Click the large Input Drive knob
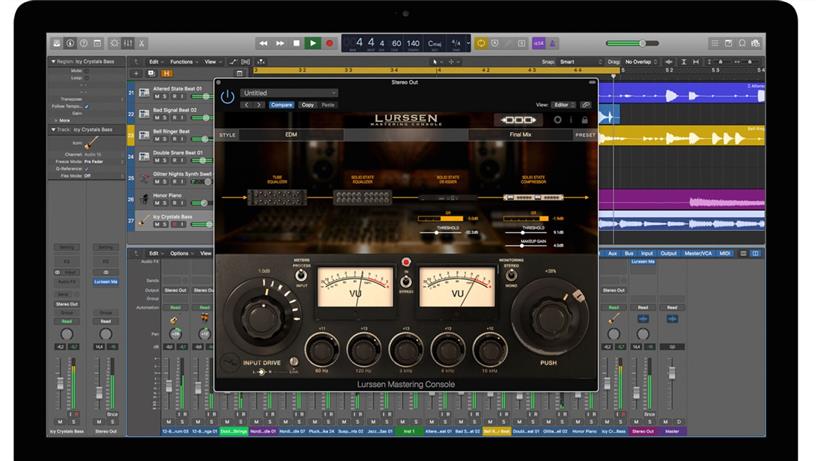The image size is (820, 461). (x=261, y=317)
